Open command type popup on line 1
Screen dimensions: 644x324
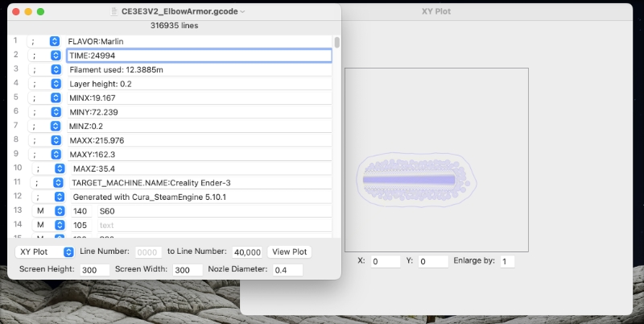point(55,41)
